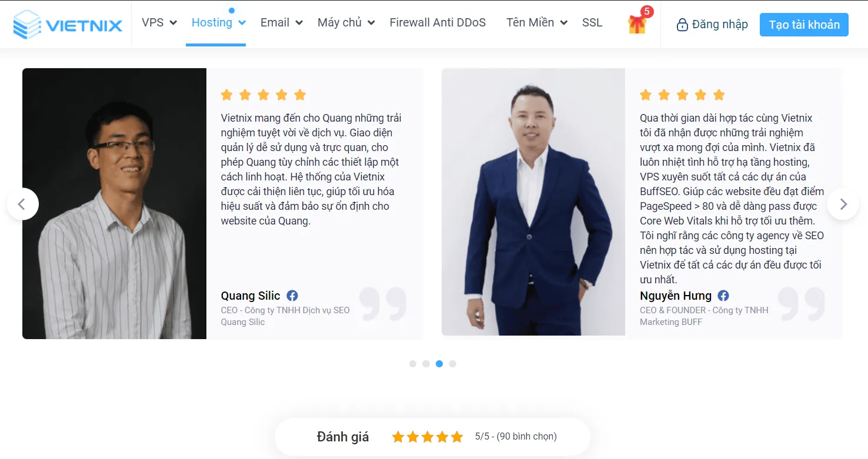Screen dimensions: 868x459
Task: Click Nguyễn Hưng's portrait photo
Action: pyautogui.click(x=533, y=202)
